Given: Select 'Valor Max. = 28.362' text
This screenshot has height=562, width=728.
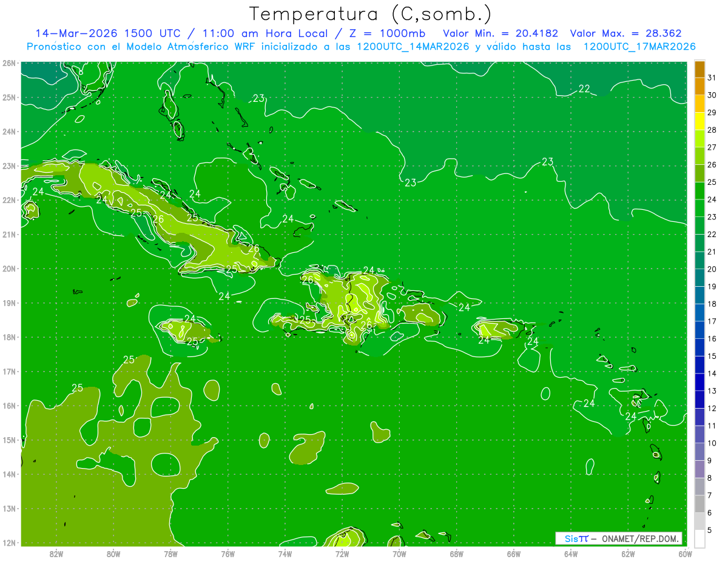Looking at the screenshot, I should pyautogui.click(x=625, y=33).
